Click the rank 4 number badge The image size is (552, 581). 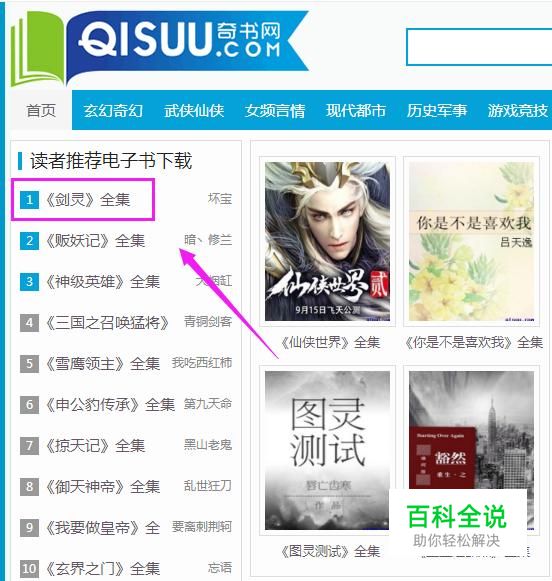(x=29, y=322)
